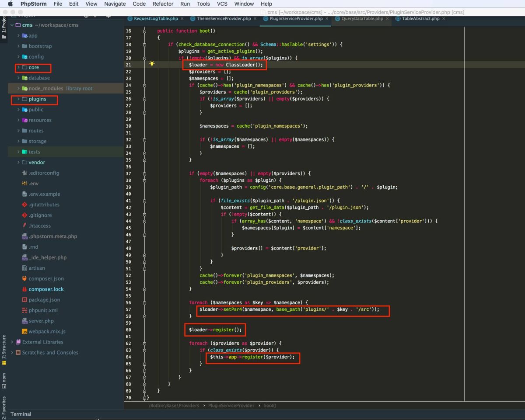The height and width of the screenshot is (420, 525).
Task: Open the Refactor menu
Action: 163,4
